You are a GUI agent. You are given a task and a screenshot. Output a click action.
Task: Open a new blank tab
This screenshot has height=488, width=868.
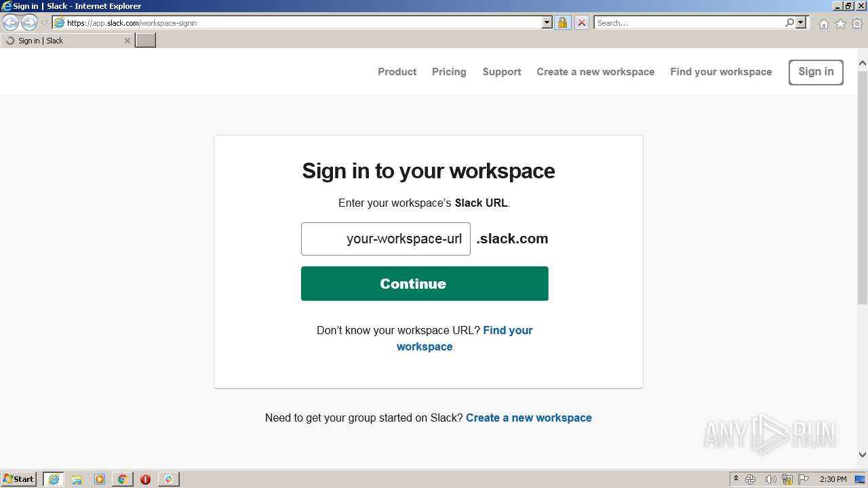pyautogui.click(x=146, y=41)
